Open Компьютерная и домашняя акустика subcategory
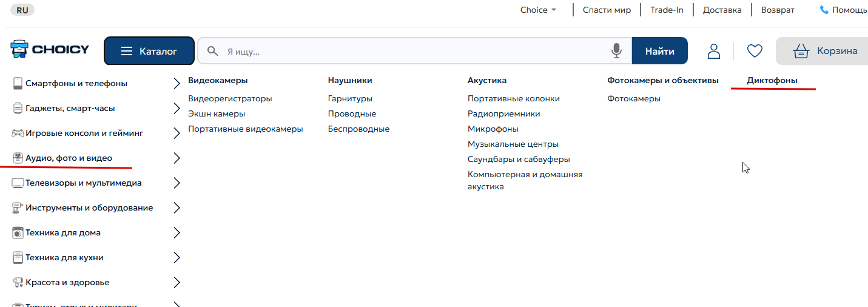 (525, 180)
